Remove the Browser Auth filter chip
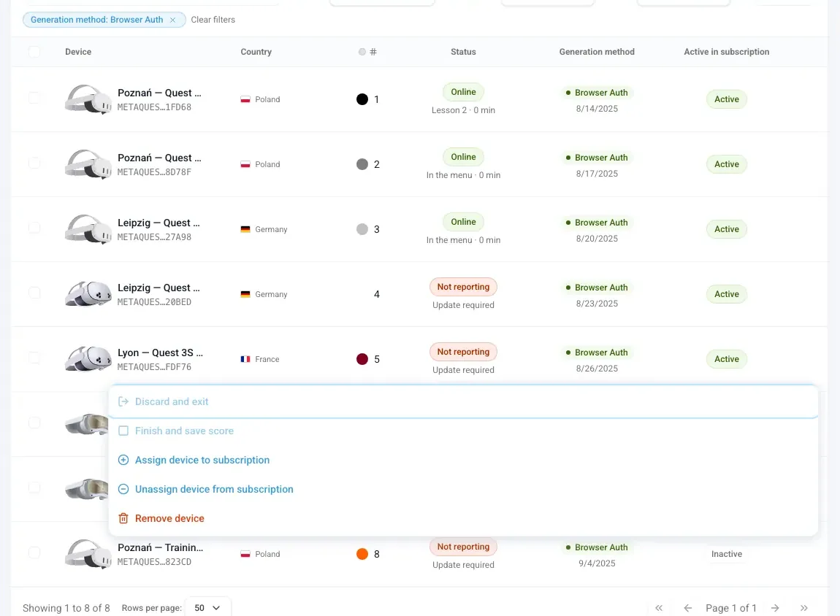The image size is (840, 616). tap(172, 20)
